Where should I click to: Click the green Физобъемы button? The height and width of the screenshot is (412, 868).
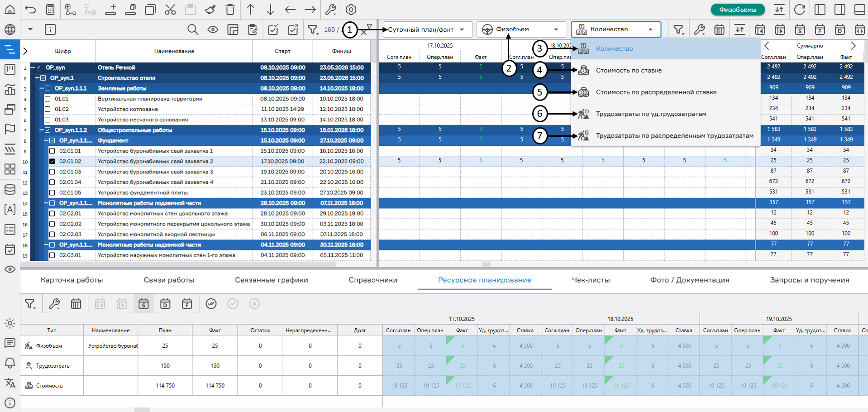737,10
